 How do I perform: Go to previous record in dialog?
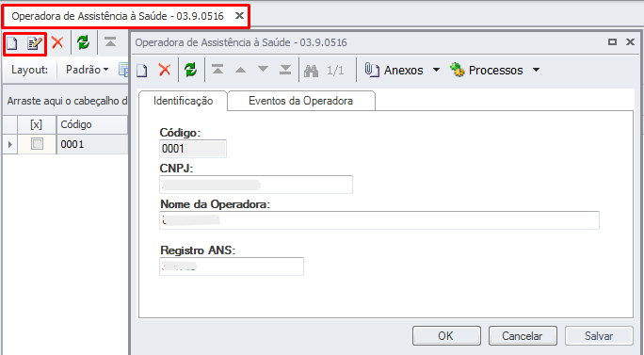241,71
